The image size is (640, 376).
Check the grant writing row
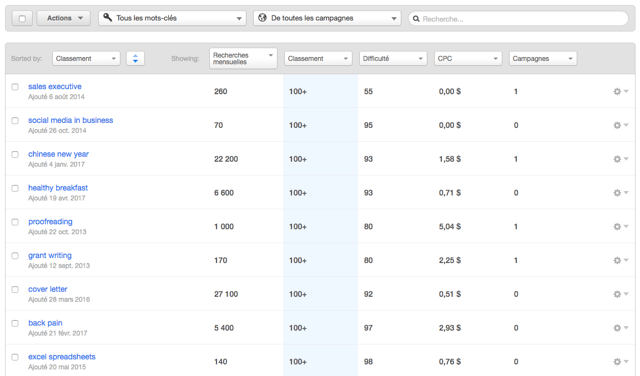[15, 256]
